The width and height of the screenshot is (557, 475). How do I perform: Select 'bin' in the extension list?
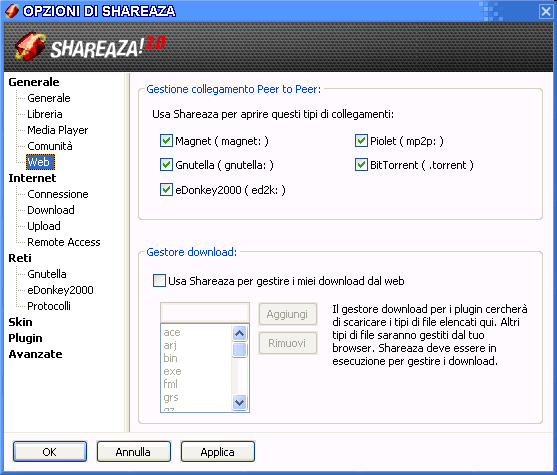pyautogui.click(x=171, y=358)
